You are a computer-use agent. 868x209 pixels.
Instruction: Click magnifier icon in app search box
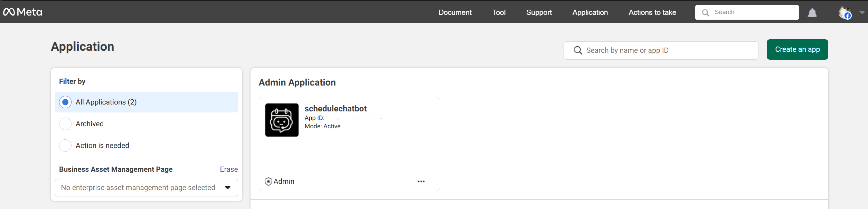(x=578, y=50)
